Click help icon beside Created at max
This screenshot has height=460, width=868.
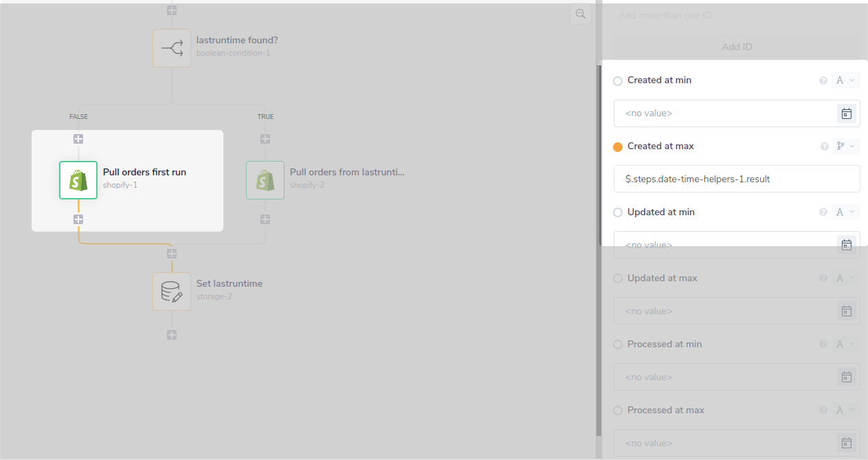coord(823,146)
